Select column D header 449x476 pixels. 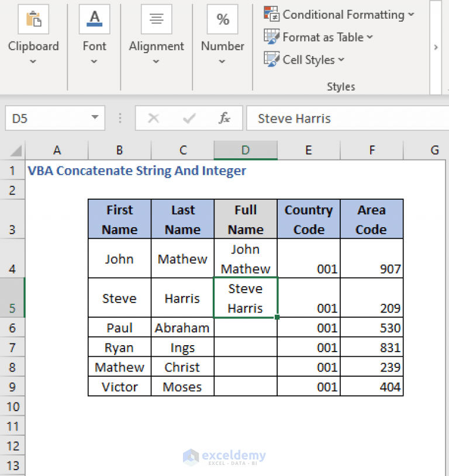pos(246,150)
